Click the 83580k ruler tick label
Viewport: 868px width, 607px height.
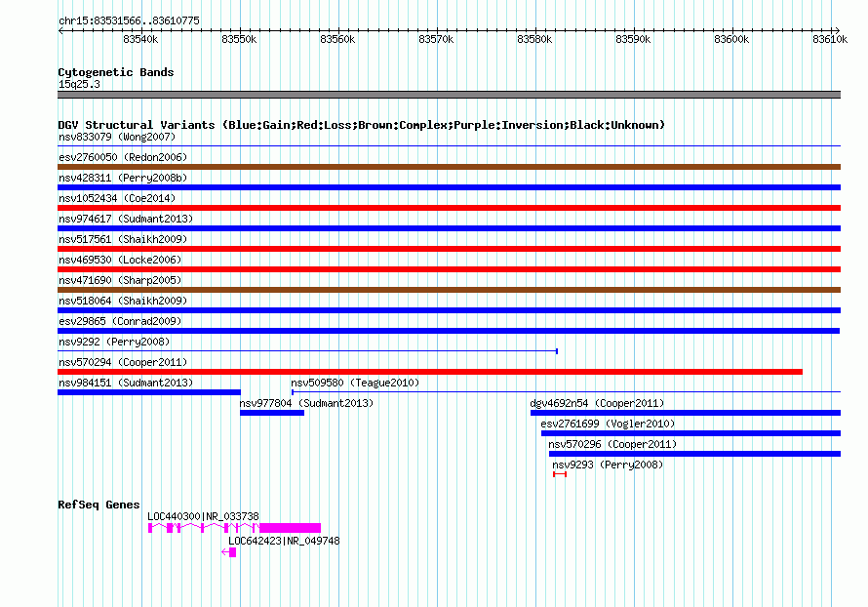coord(534,39)
